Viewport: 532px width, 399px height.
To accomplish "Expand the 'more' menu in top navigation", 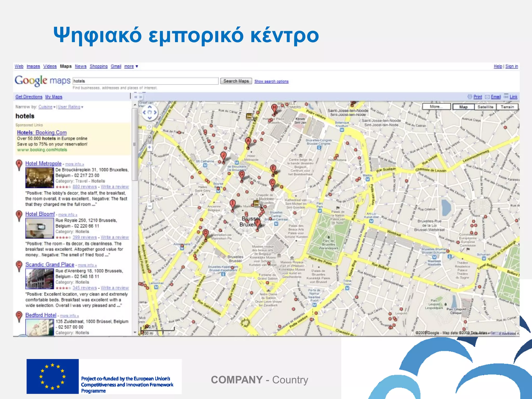I will (131, 66).
